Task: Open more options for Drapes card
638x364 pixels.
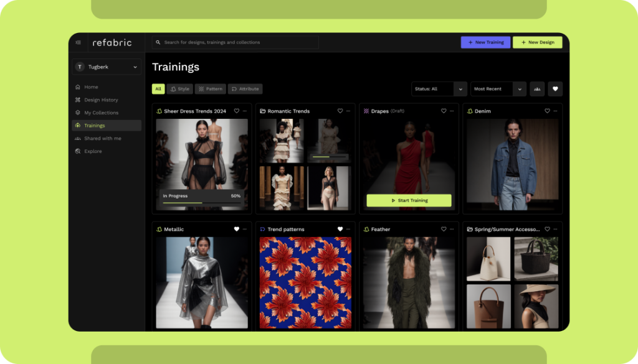Action: pyautogui.click(x=452, y=111)
